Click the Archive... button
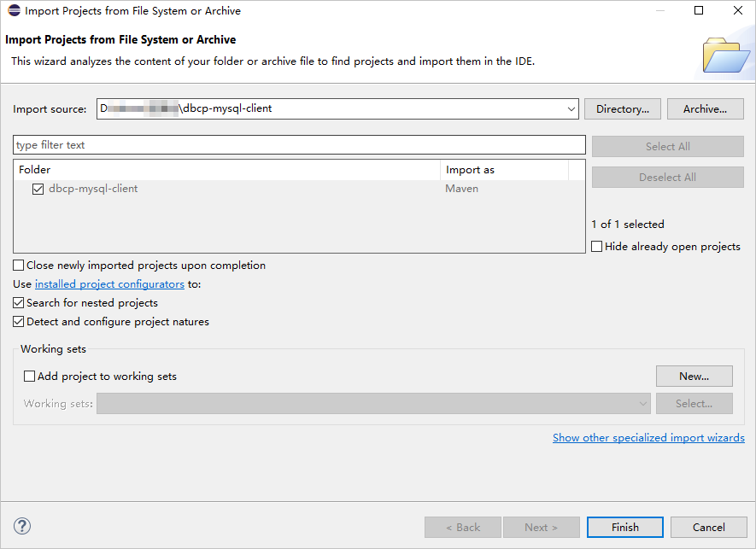This screenshot has height=549, width=756. (x=705, y=109)
